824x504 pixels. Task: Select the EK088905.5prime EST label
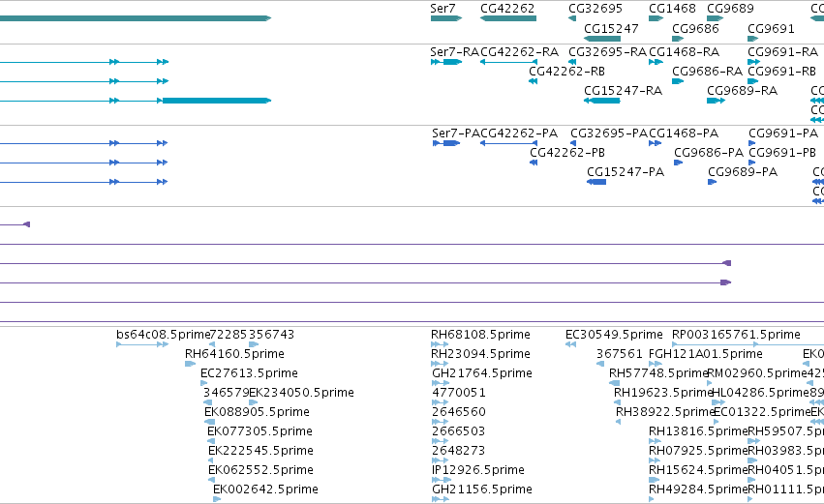point(257,412)
